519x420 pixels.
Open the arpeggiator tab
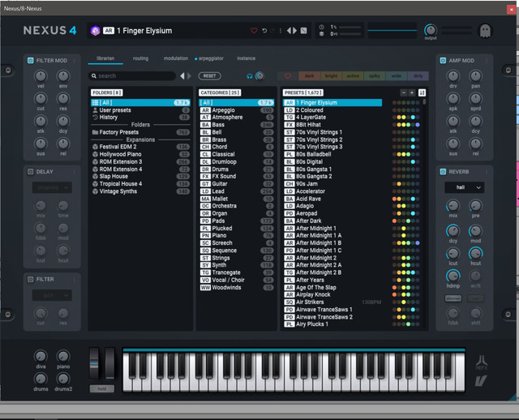[211, 58]
